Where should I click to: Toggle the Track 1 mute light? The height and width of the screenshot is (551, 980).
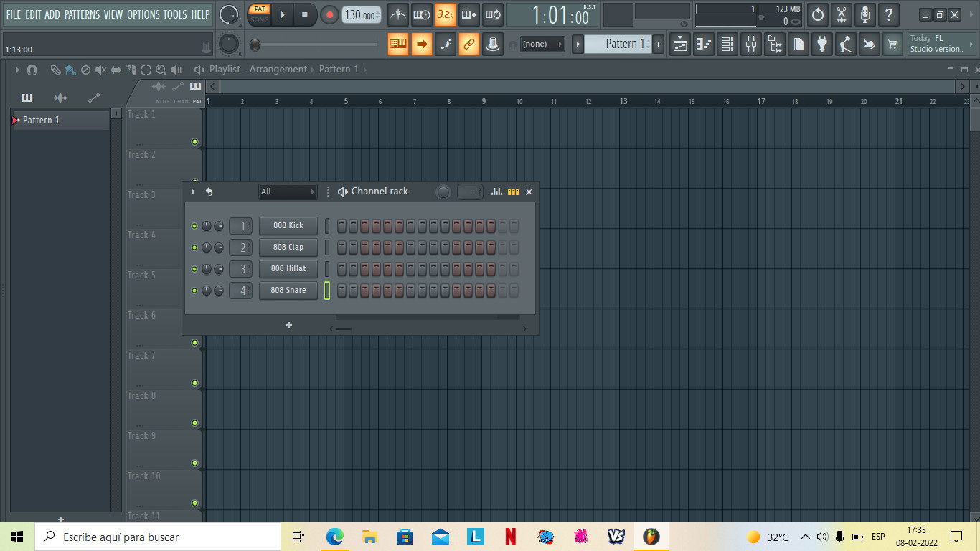click(194, 142)
